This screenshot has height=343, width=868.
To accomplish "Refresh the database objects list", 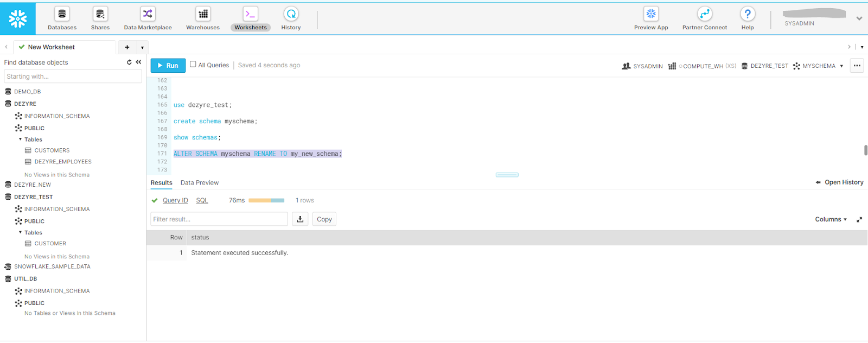I will (129, 62).
